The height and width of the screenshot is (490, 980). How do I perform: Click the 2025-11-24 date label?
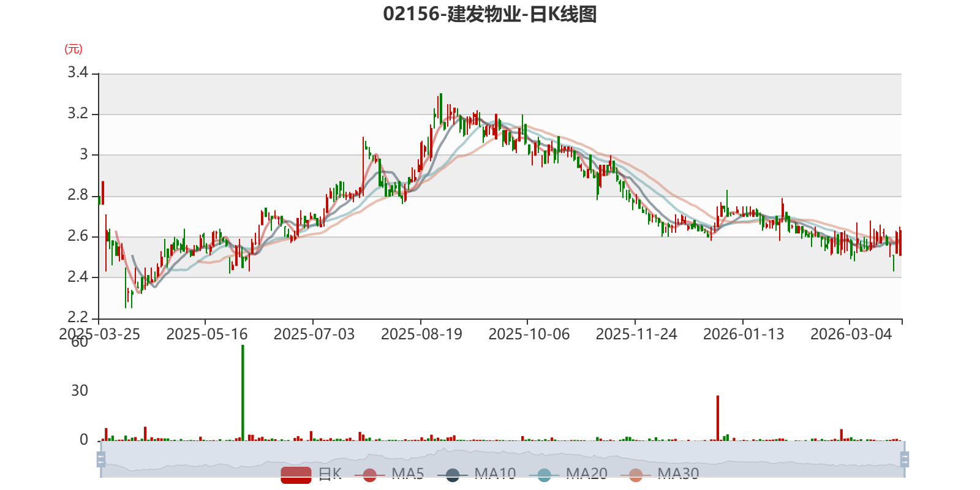tap(636, 334)
